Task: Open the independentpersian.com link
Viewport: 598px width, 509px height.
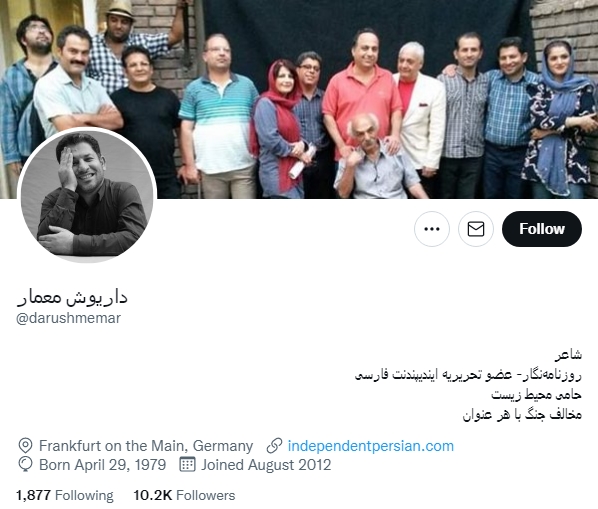Action: click(x=371, y=446)
